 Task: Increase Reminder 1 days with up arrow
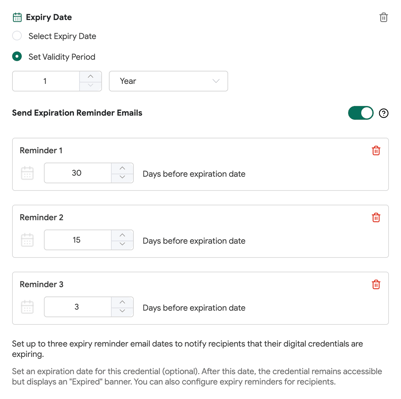tap(122, 168)
